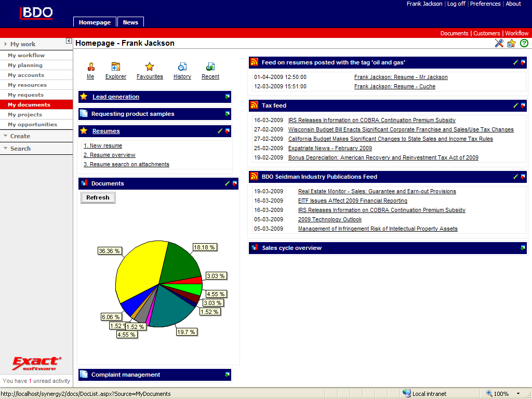The image size is (532, 399).
Task: Open the Explorer icon
Action: pos(116,66)
